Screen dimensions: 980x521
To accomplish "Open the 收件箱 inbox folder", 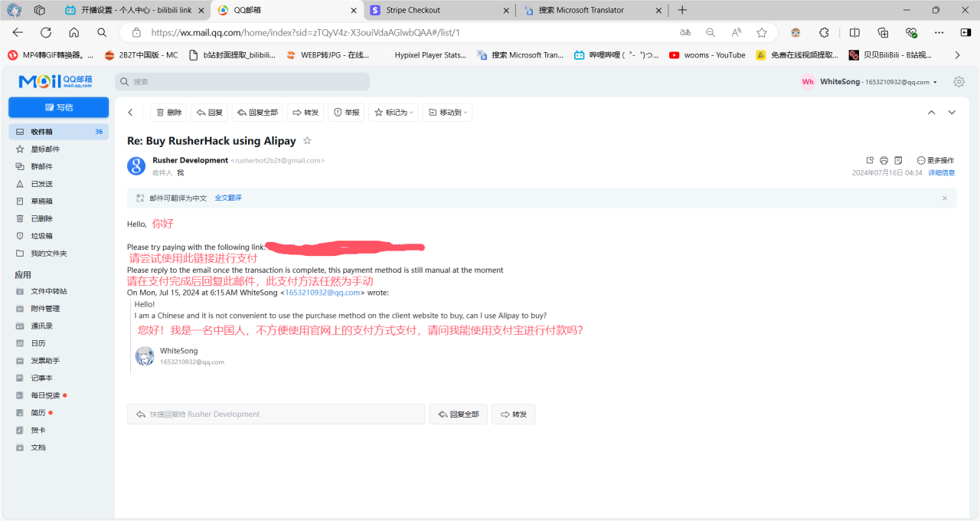I will pyautogui.click(x=42, y=132).
